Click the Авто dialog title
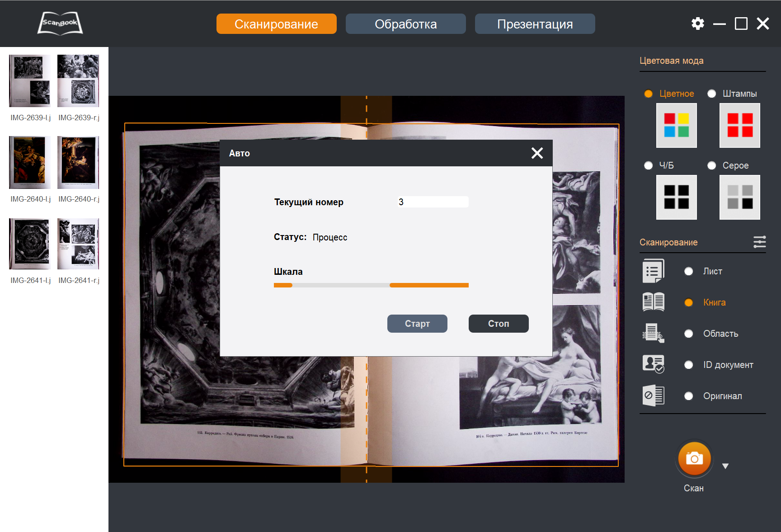This screenshot has height=532, width=781. 240,153
